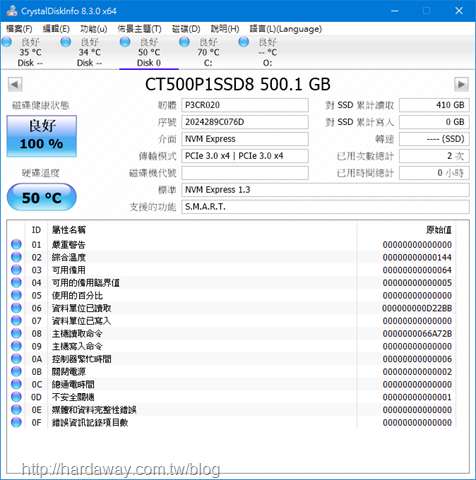
Task: Open the 編輯(E) menu
Action: 56,29
